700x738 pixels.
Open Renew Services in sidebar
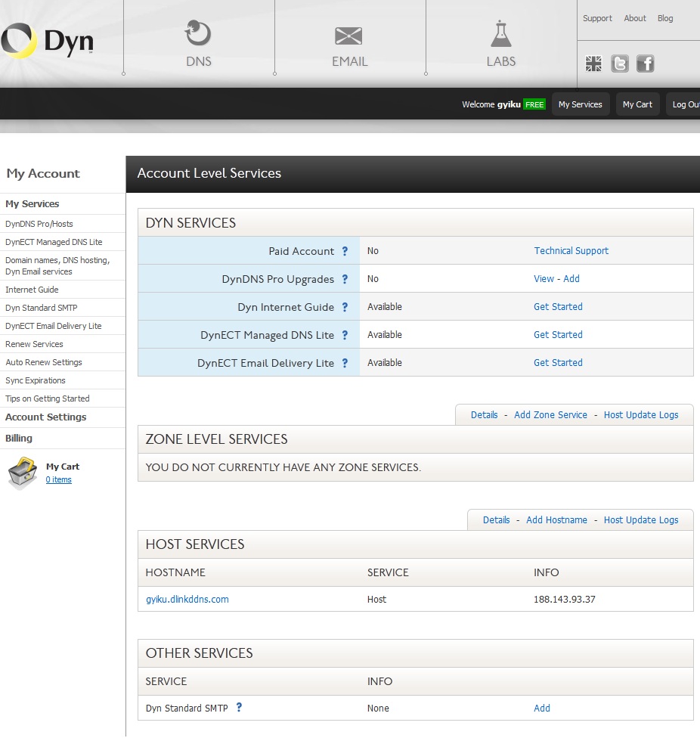(x=34, y=344)
